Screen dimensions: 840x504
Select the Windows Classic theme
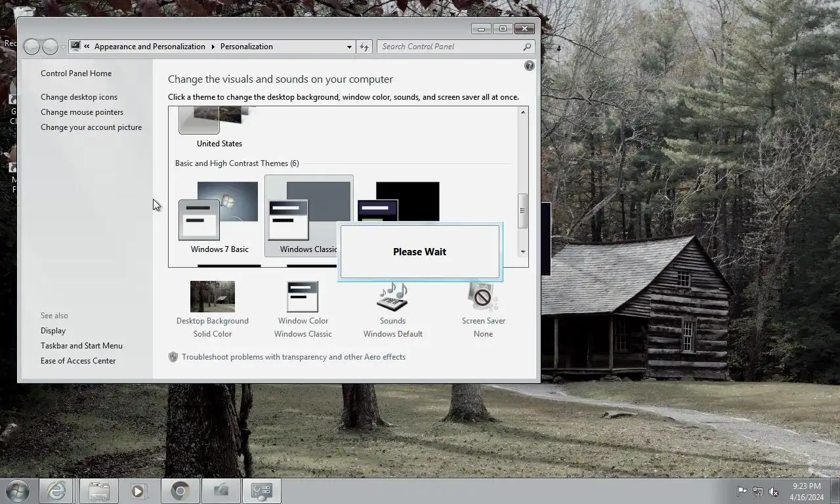[308, 217]
